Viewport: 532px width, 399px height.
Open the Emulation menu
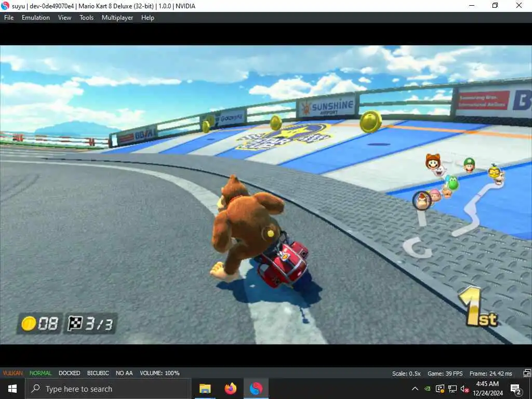[36, 18]
